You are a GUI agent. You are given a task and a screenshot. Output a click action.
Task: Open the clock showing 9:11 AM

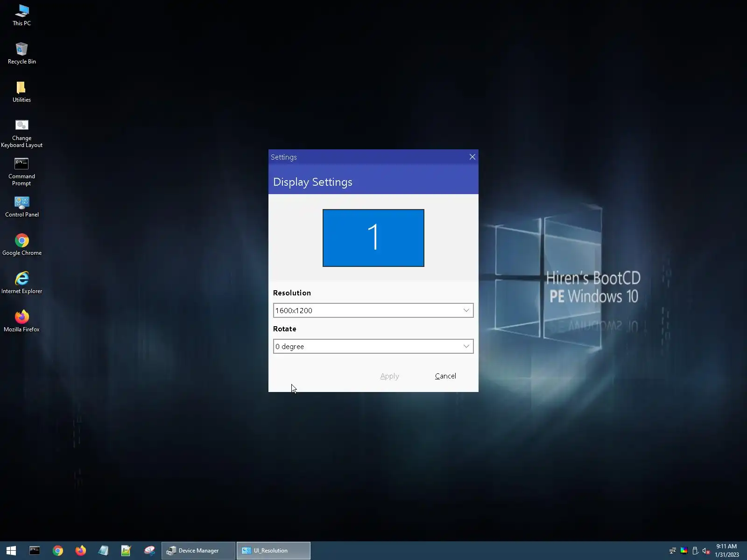[x=727, y=551]
